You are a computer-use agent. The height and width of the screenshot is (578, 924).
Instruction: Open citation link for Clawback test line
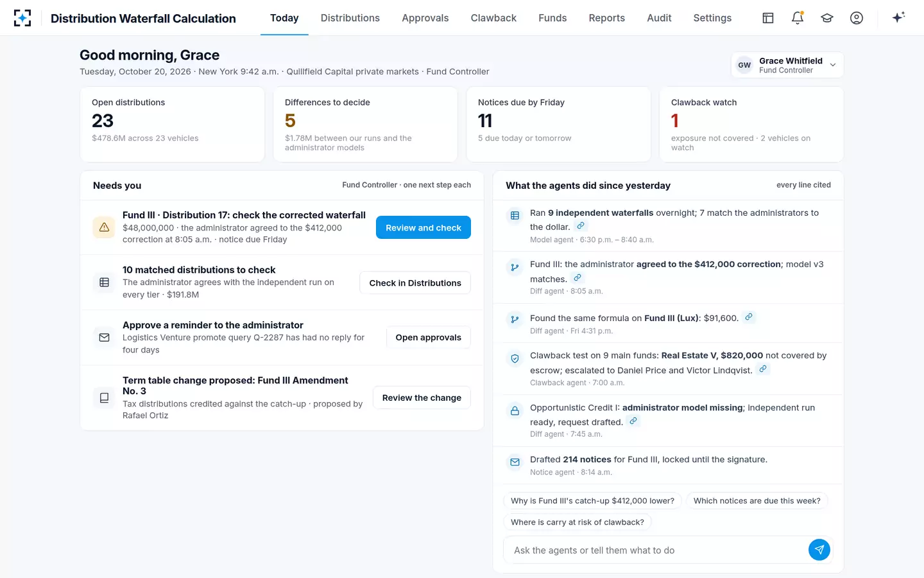tap(763, 369)
